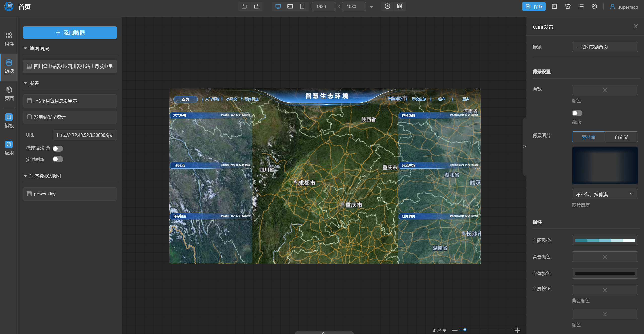This screenshot has height=334, width=644.
Task: Switch to mobile phone view icon
Action: [x=302, y=6]
